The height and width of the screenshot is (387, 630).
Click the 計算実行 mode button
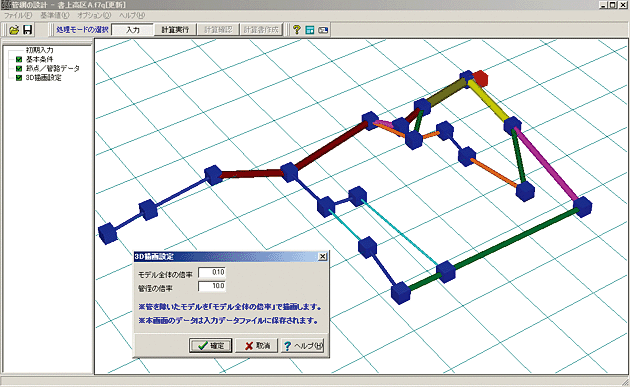(x=175, y=30)
